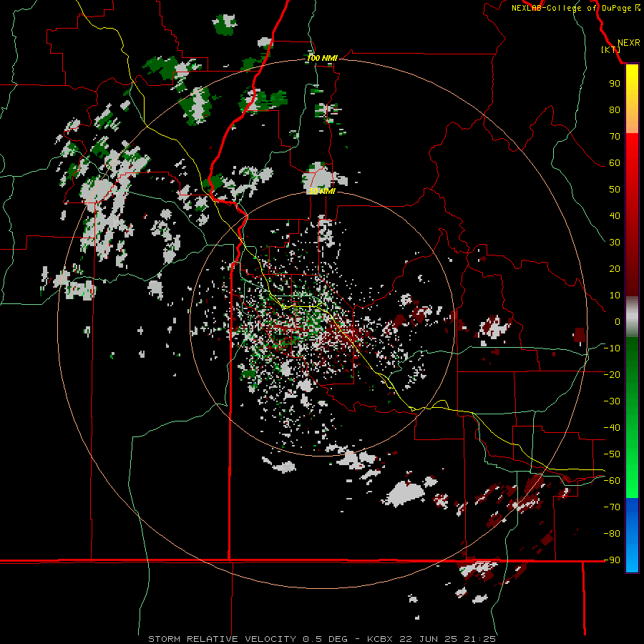Click the bright red band of the color bar
Image resolution: width=644 pixels, height=644 pixels.
coord(632,150)
